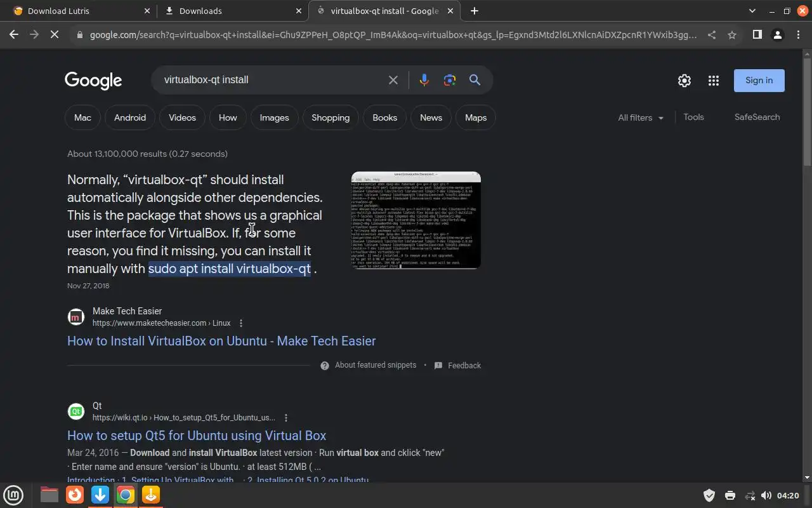The height and width of the screenshot is (508, 812).
Task: Open the volume tray icon
Action: pos(766,495)
